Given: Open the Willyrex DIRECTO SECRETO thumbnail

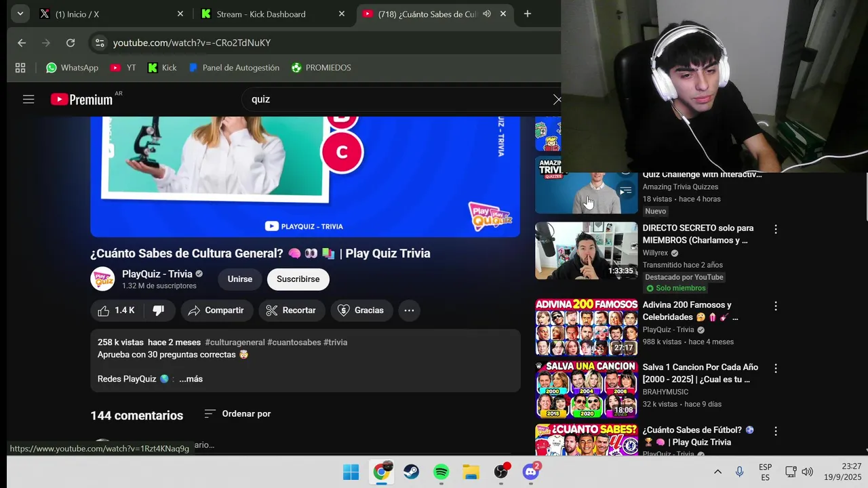Looking at the screenshot, I should (586, 251).
